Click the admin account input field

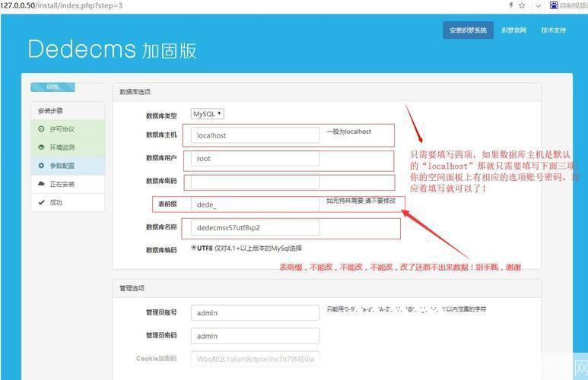coord(255,312)
